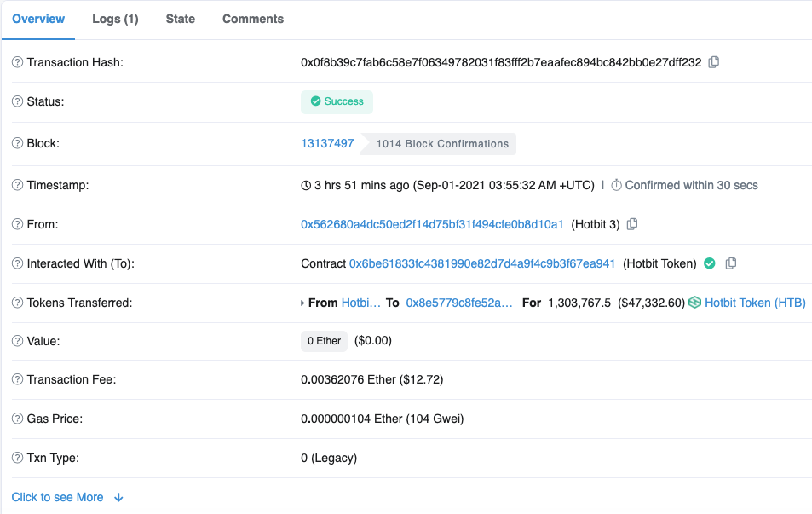Open the Hotbit Token (HTB) link
Image resolution: width=812 pixels, height=514 pixels.
pyautogui.click(x=755, y=303)
